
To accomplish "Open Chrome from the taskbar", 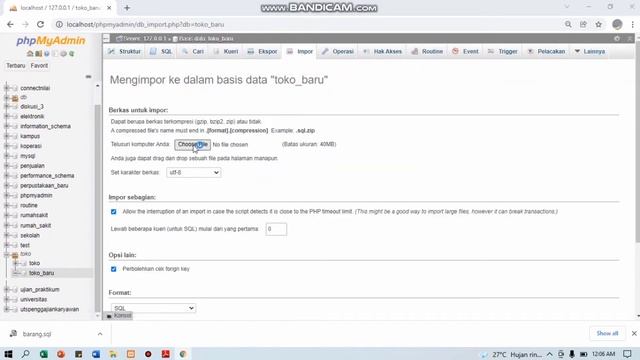I will [183, 354].
